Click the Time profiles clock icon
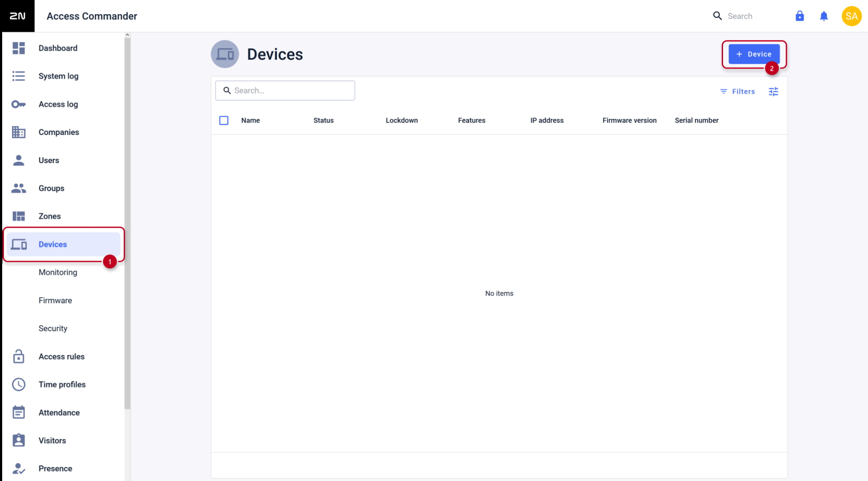 click(19, 384)
